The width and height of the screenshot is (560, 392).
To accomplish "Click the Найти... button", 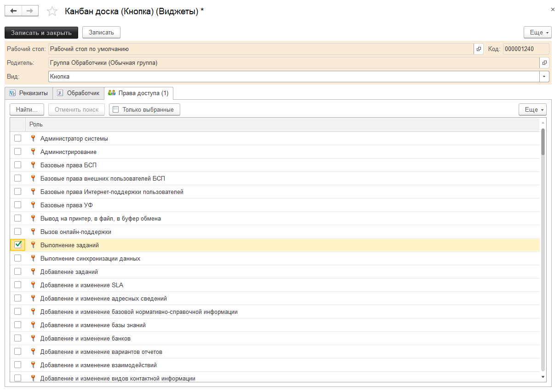I will [x=27, y=110].
